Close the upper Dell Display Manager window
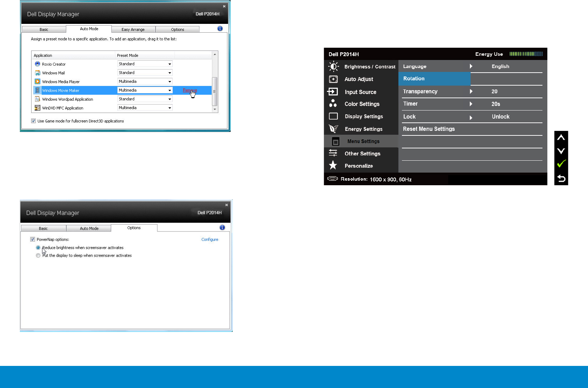 pos(224,6)
